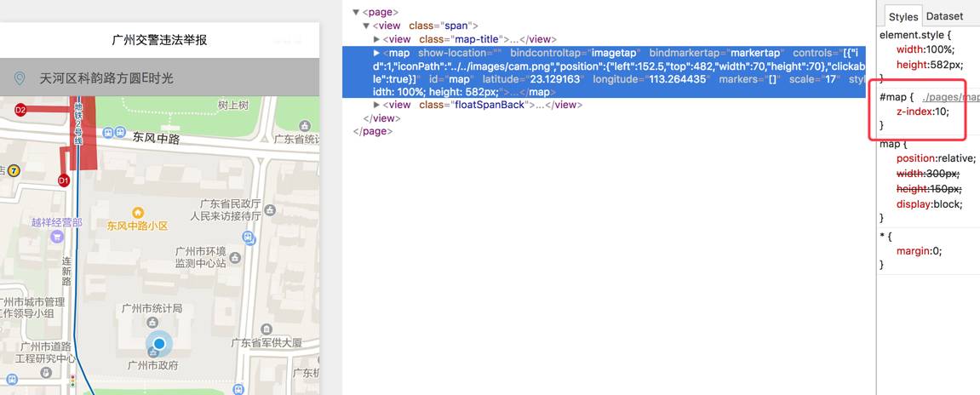Screen dimensions: 980x395
Task: Click the 广东省军供大厦 building icon
Action: click(x=266, y=329)
